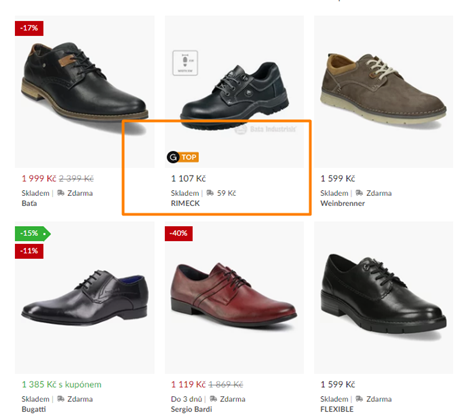Click the red -11% discount badge
The image size is (457, 416).
pos(29,251)
